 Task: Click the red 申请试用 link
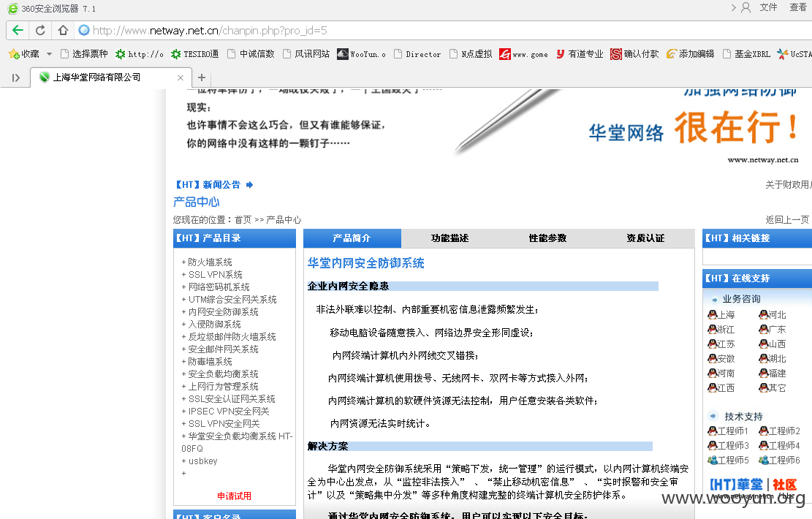(234, 496)
